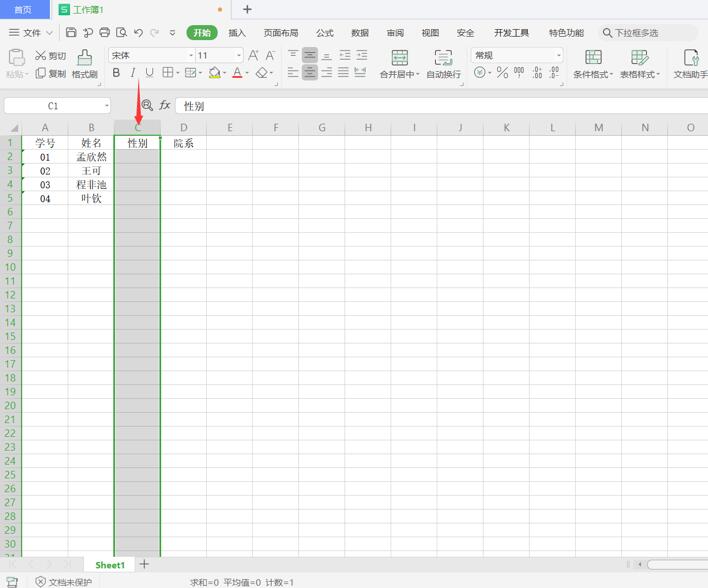Toggle align text right

(327, 72)
